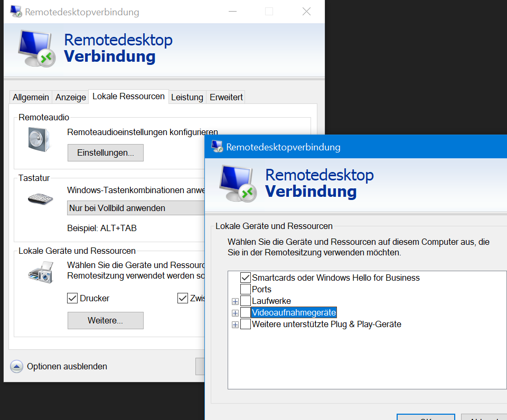507x420 pixels.
Task: Open Remoteaudio Einstellungen... button
Action: (106, 152)
